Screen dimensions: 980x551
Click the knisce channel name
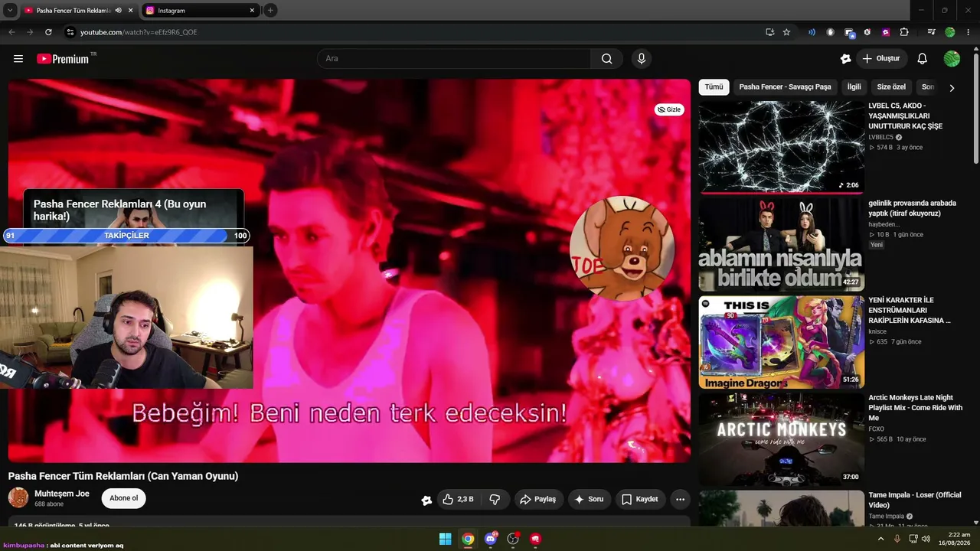point(877,331)
